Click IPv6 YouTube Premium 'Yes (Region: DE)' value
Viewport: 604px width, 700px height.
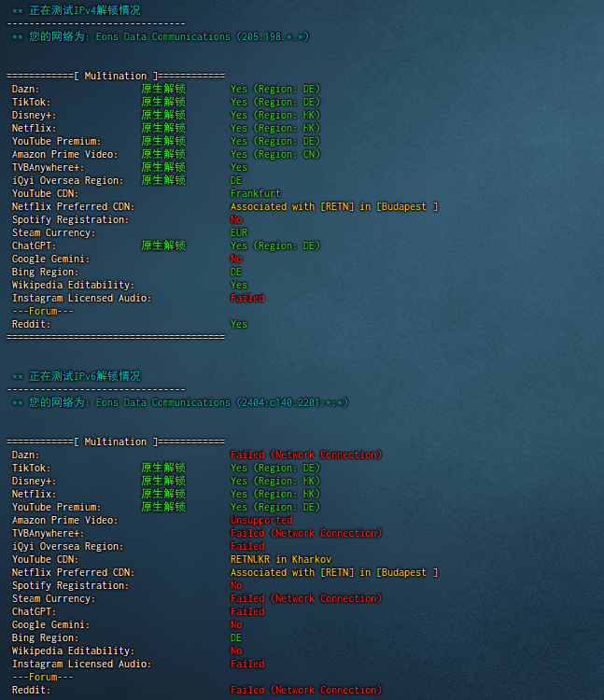coord(275,507)
